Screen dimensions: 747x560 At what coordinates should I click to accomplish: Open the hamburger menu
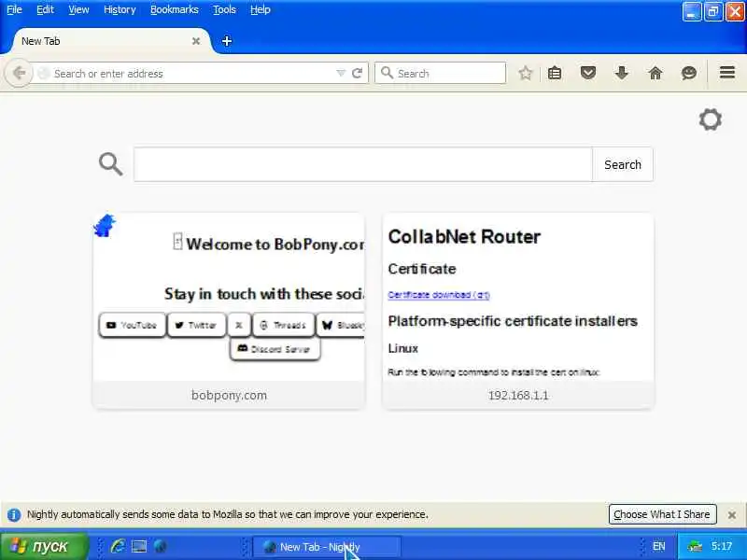tap(727, 73)
